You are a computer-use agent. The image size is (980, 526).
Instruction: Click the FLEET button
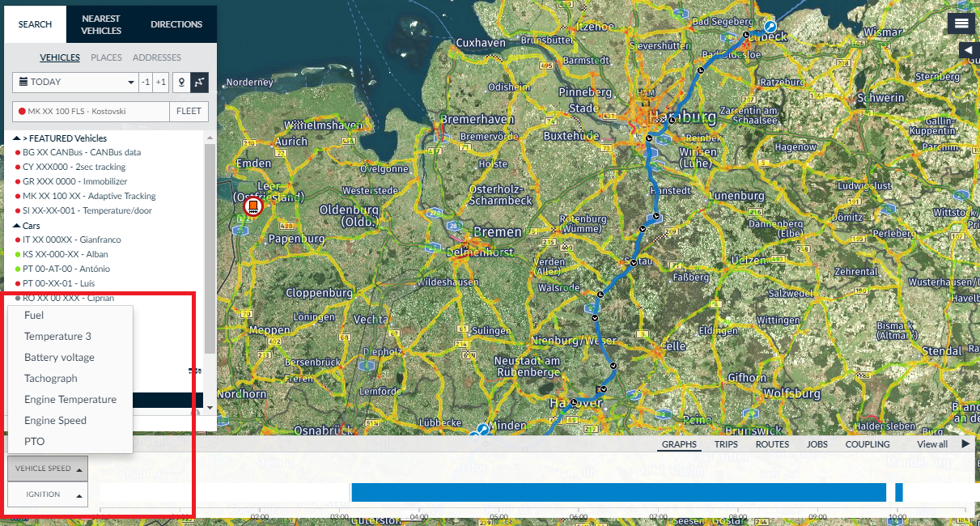189,111
